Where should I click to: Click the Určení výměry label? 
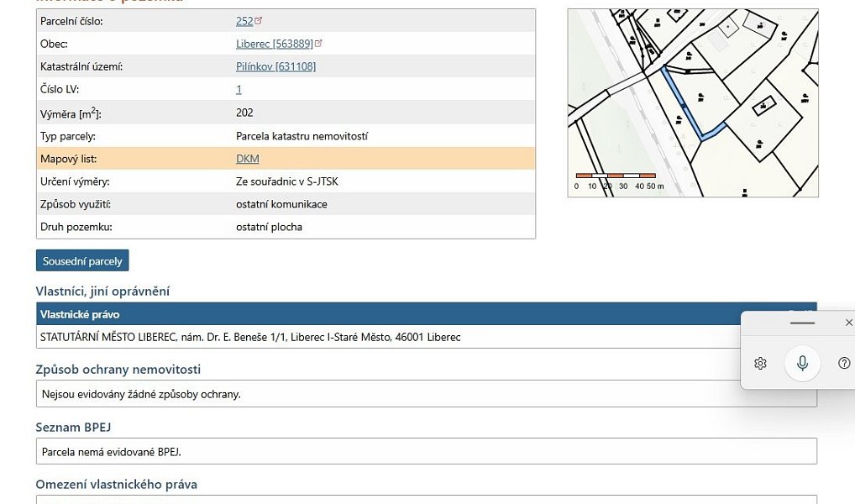(75, 181)
